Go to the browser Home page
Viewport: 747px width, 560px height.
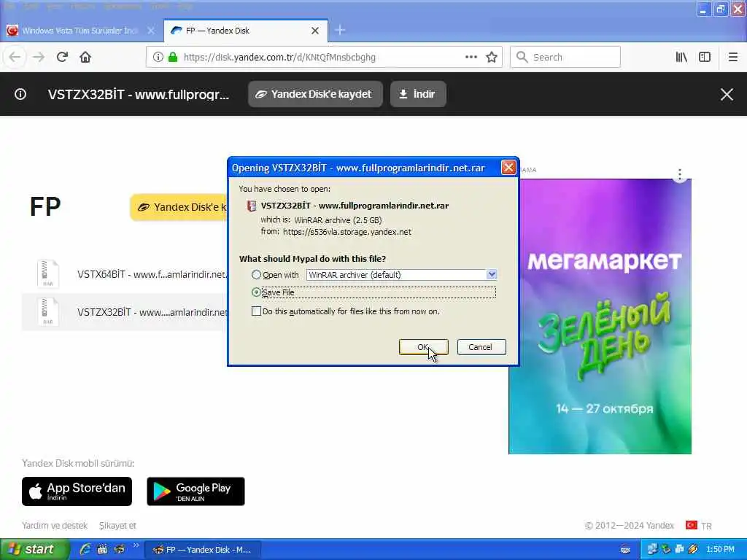pos(85,57)
